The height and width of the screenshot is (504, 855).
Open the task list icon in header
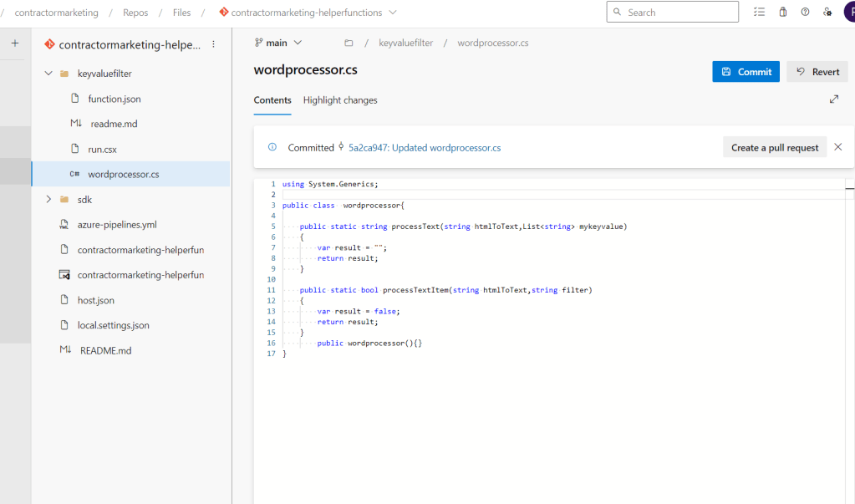coord(759,12)
